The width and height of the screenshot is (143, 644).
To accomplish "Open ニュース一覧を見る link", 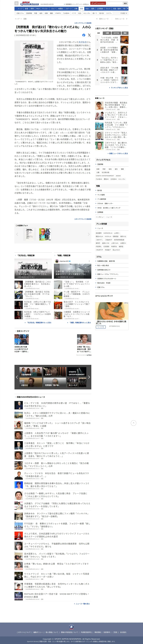I will click(82, 604).
